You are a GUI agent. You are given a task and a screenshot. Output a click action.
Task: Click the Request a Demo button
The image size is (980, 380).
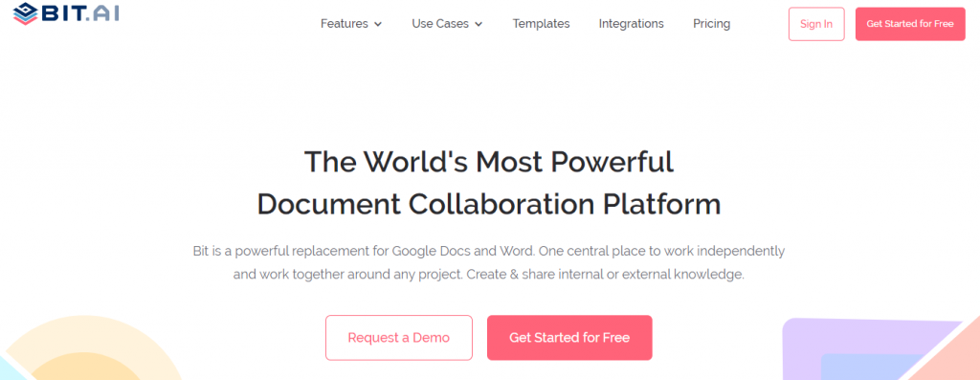pos(399,338)
